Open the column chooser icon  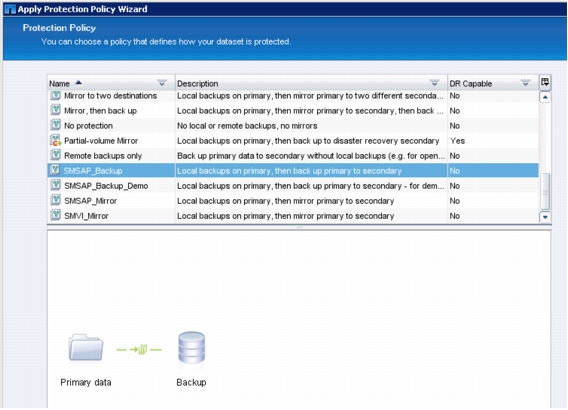(545, 83)
